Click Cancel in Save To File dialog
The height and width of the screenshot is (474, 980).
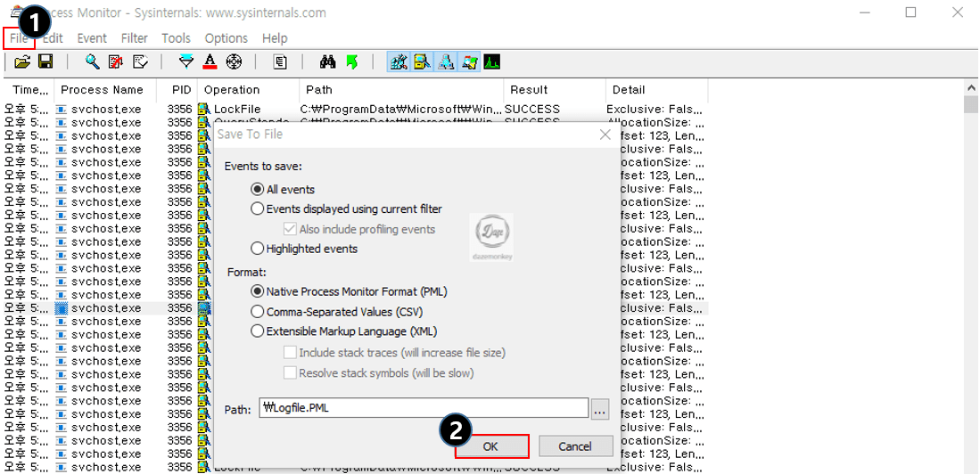point(575,446)
